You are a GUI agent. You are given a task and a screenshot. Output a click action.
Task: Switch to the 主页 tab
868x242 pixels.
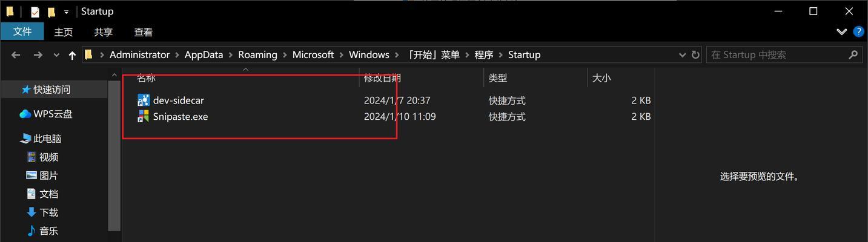tap(63, 32)
